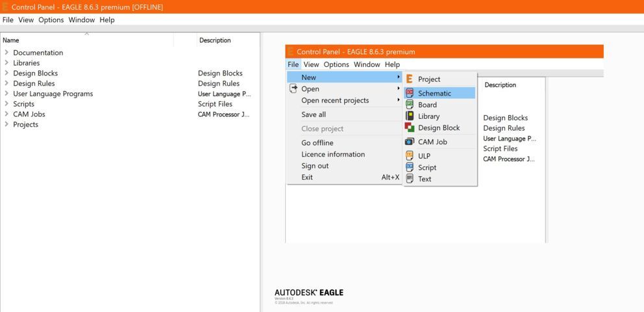Open the Options menu in main window
Image resolution: width=644 pixels, height=312 pixels.
51,19
